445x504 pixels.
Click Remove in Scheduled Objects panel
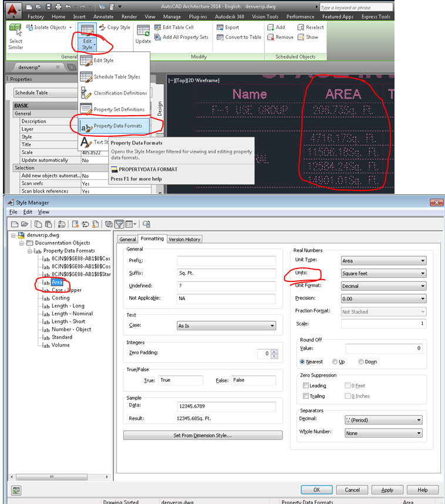coord(280,37)
